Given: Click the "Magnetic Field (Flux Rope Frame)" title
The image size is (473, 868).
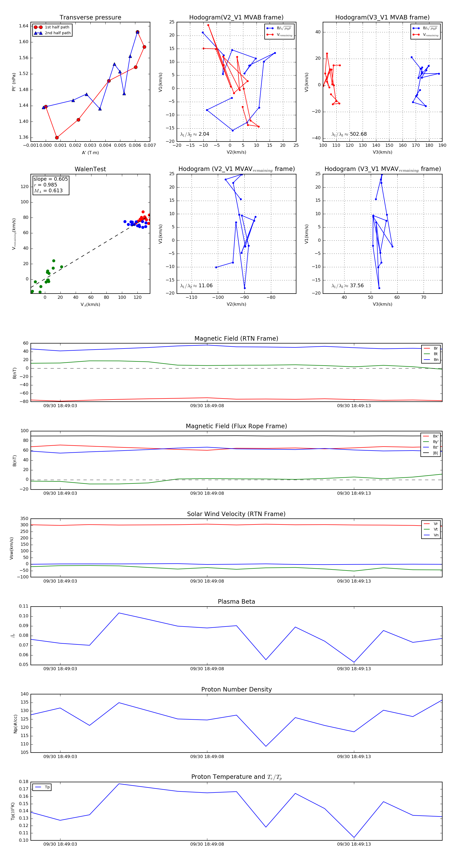Looking at the screenshot, I should [236, 426].
